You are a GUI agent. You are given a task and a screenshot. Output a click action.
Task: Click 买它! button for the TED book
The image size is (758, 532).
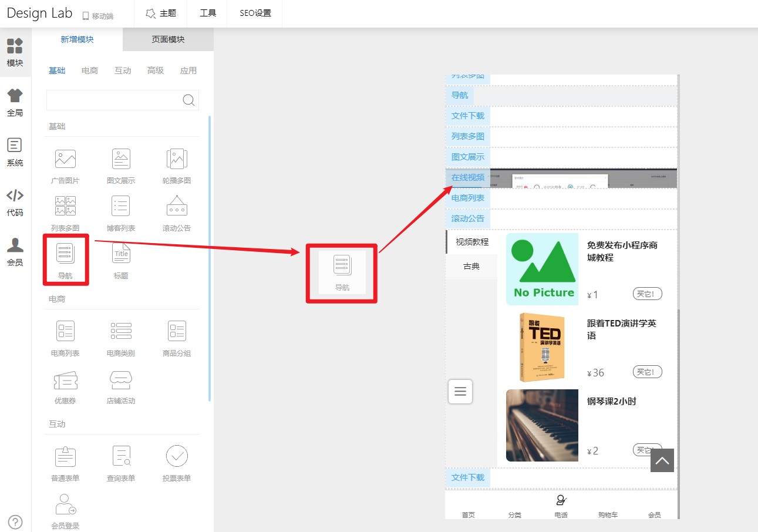tap(648, 372)
